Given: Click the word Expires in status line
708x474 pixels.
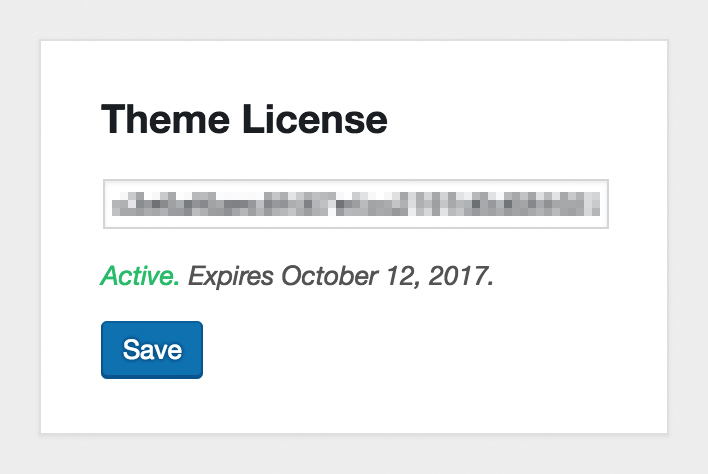Looking at the screenshot, I should [231, 276].
